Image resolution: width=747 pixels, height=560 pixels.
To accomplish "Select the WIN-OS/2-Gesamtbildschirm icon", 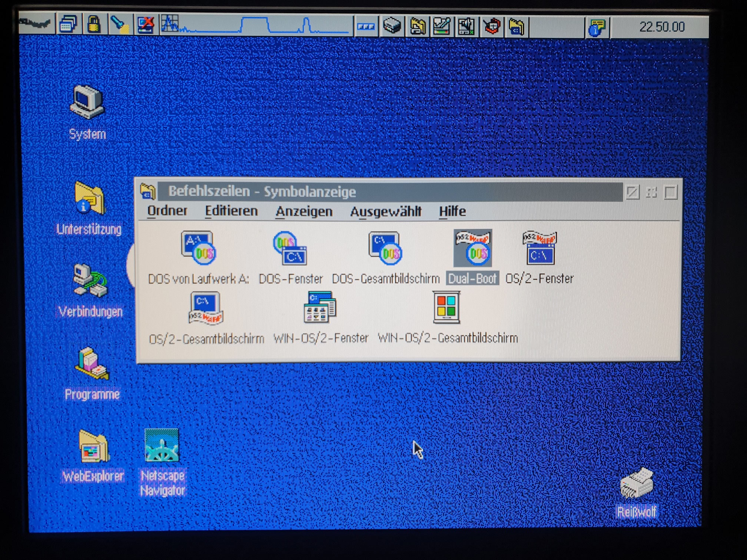I will coord(446,307).
